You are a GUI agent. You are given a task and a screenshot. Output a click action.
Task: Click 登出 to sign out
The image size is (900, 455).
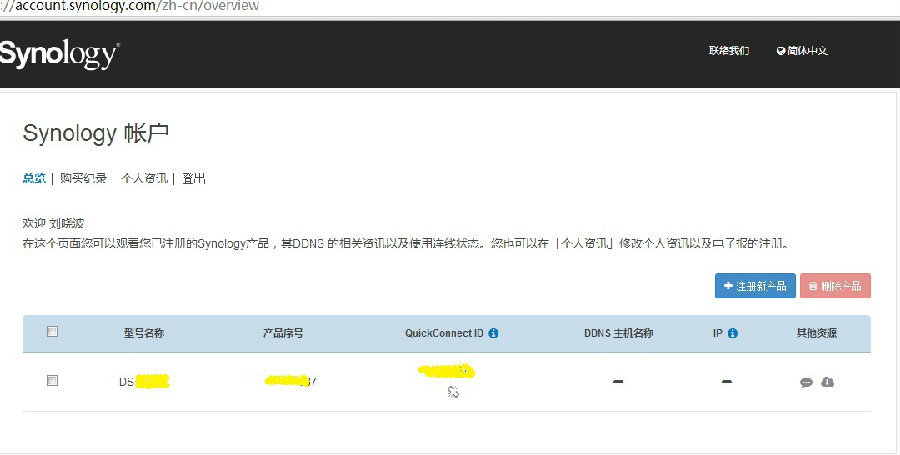coord(193,178)
